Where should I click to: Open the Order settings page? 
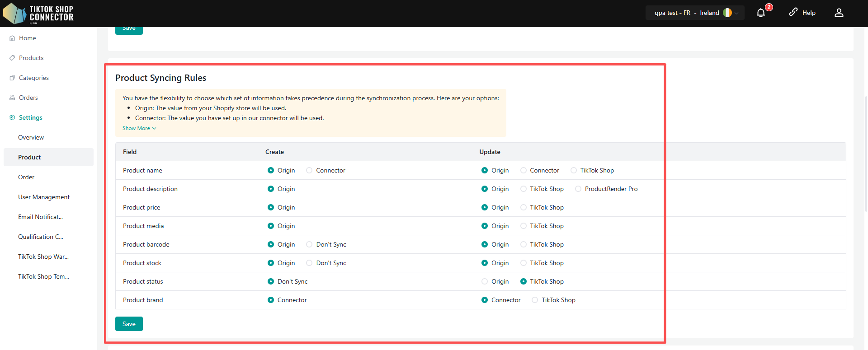[x=26, y=177]
